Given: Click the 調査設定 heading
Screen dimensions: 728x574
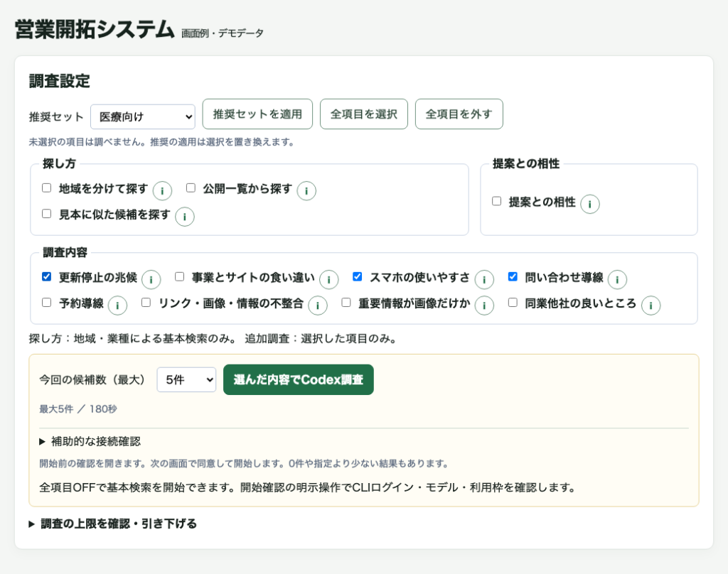Looking at the screenshot, I should (60, 81).
